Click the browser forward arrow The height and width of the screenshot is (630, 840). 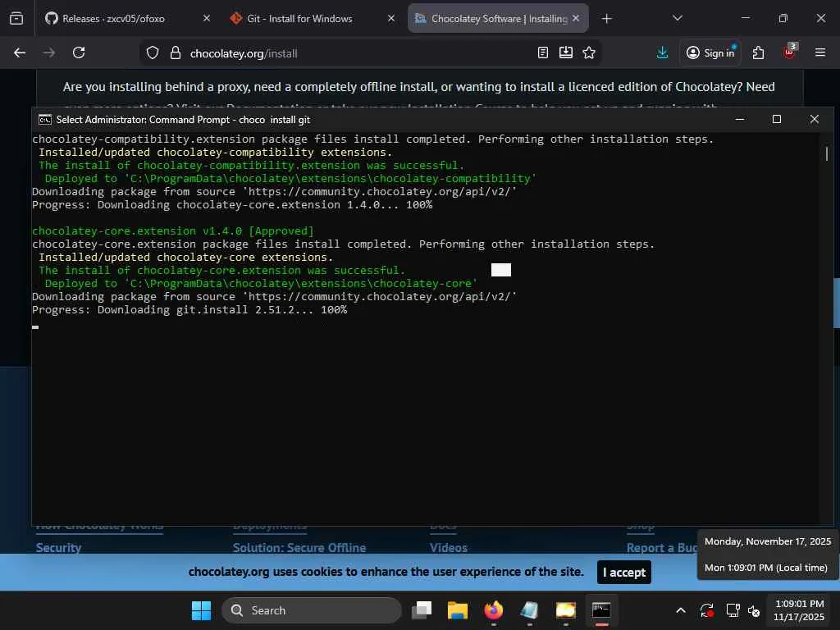pos(48,52)
